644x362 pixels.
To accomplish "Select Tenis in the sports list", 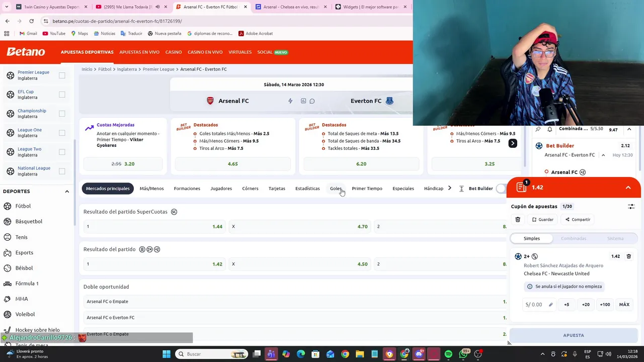I will (21, 237).
